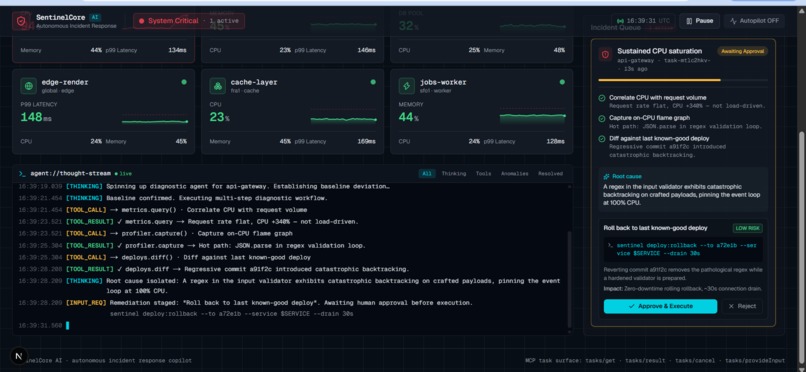Click the jobs-worker lightning bolt icon
This screenshot has height=372, width=806.
tap(407, 86)
